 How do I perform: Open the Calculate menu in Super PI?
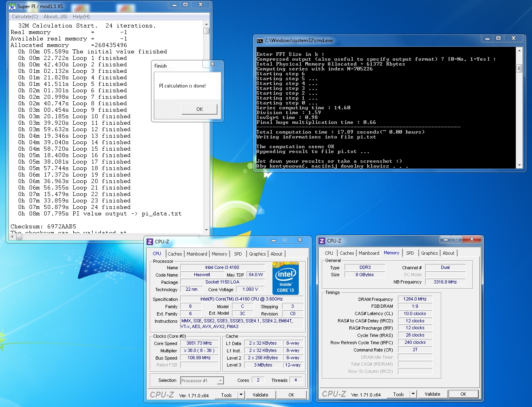tap(25, 17)
